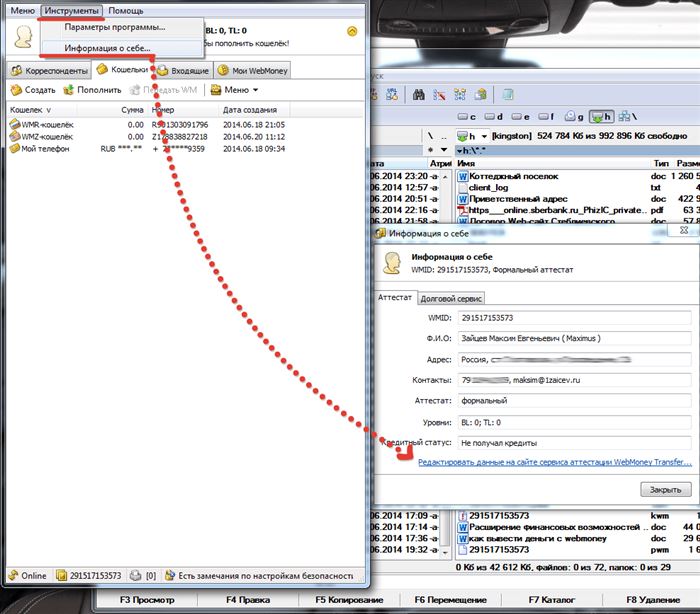Viewport: 700px width, 614px height.
Task: Choose Параметры программы... from the dropdown
Action: click(x=115, y=27)
